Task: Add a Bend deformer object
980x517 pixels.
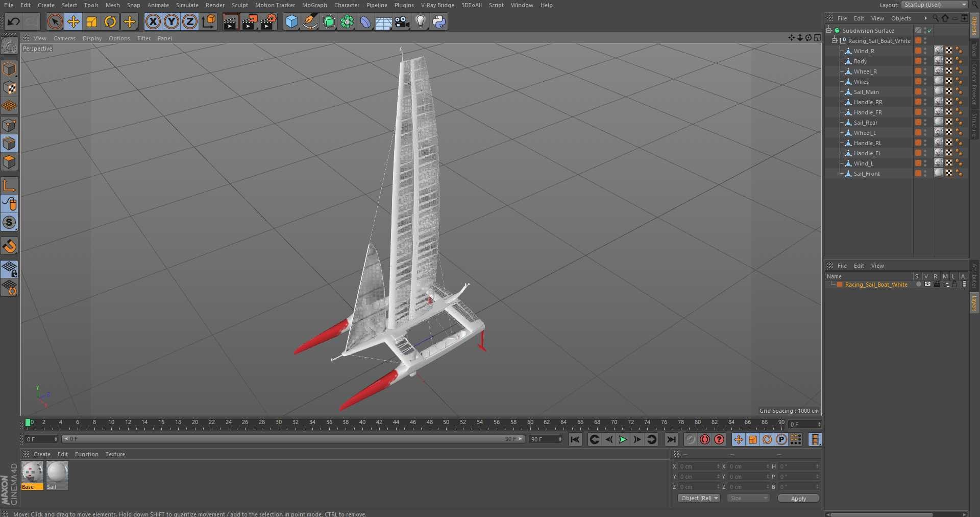Action: (365, 21)
